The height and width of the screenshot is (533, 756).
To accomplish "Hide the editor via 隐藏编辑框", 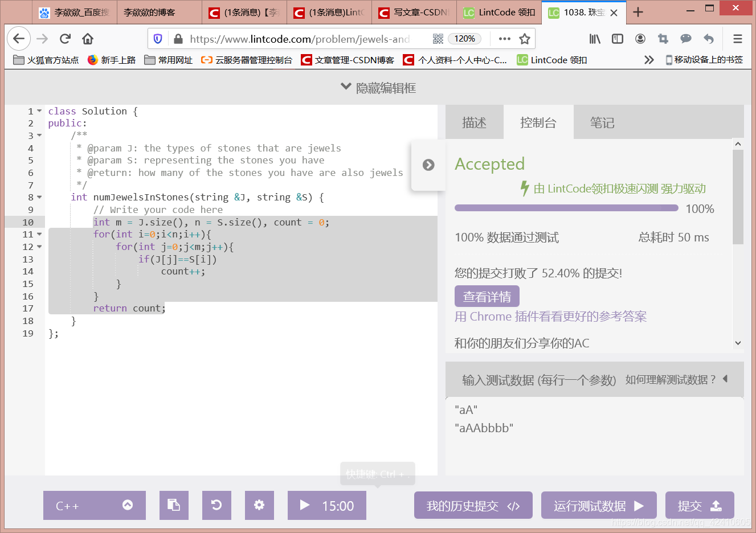I will [x=378, y=87].
